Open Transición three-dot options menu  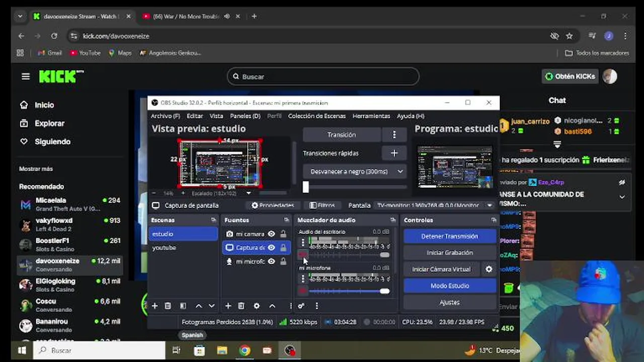(394, 135)
